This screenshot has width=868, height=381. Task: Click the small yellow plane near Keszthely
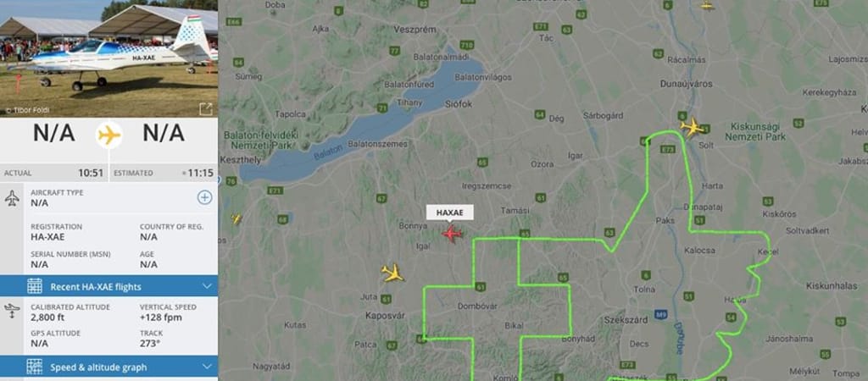236,219
